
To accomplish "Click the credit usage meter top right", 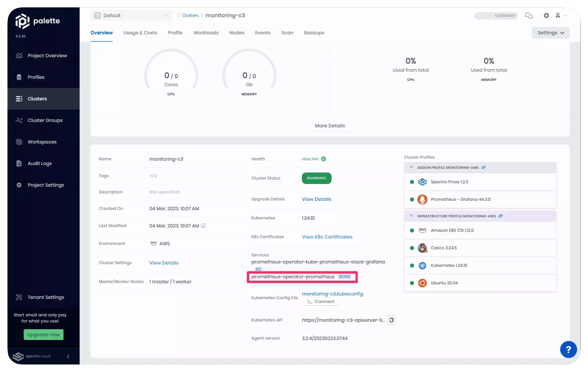I will pyautogui.click(x=496, y=15).
